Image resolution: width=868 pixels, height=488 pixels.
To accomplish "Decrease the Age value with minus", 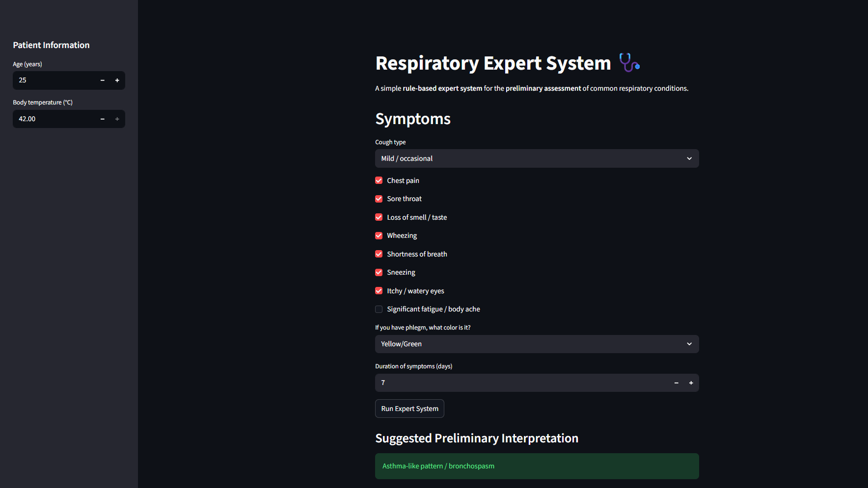I will click(x=102, y=80).
